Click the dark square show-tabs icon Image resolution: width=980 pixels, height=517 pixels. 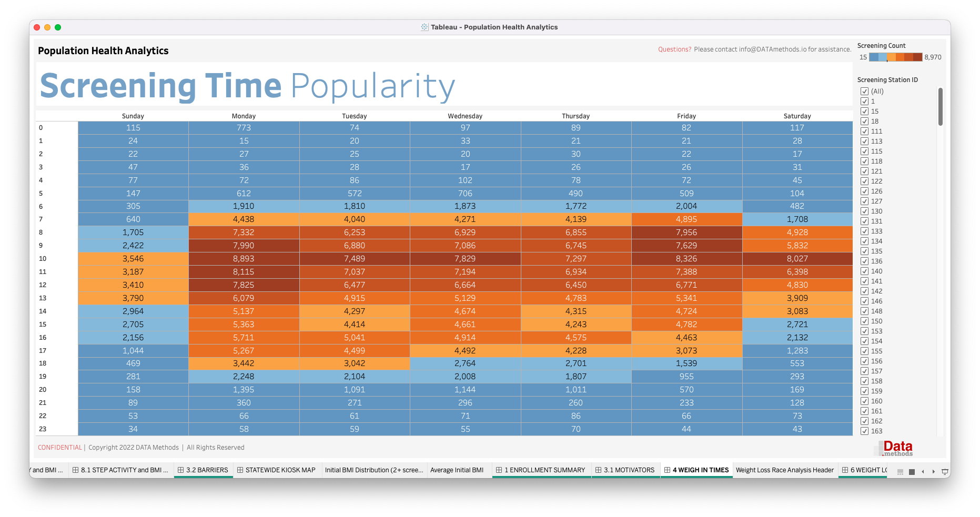[x=912, y=472]
